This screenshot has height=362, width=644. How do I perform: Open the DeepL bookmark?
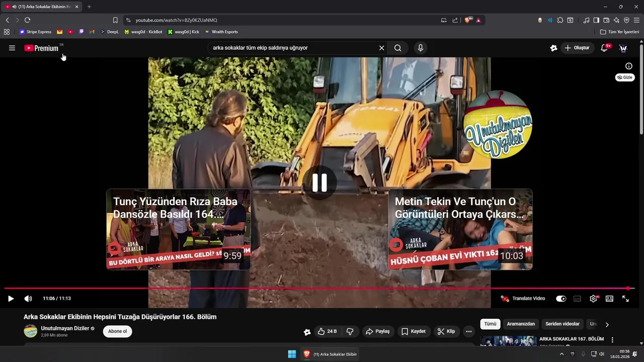tap(109, 32)
